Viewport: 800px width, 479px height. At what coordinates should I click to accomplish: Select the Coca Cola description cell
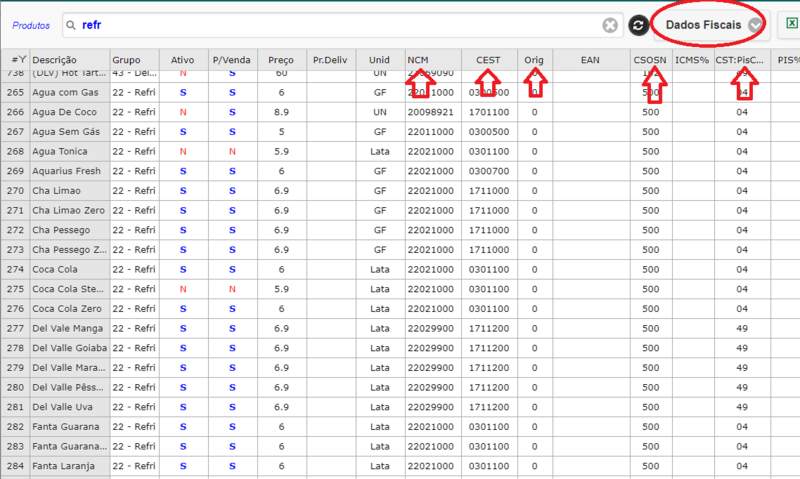(x=70, y=269)
